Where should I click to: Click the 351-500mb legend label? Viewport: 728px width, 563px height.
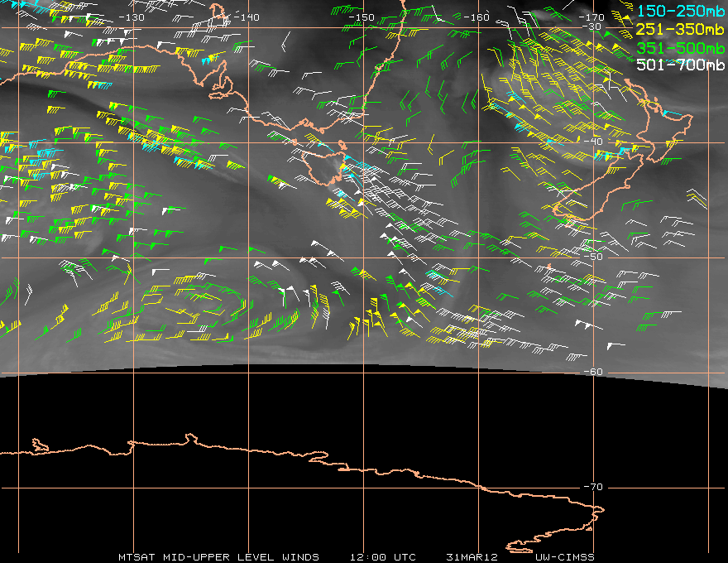(x=680, y=47)
